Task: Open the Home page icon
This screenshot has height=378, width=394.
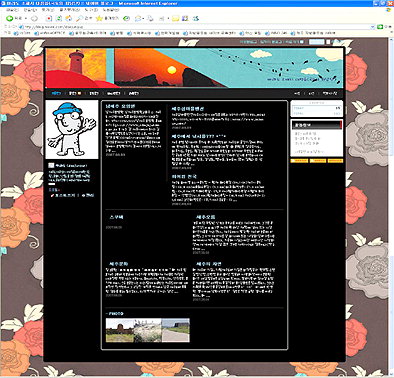Action: [68, 18]
